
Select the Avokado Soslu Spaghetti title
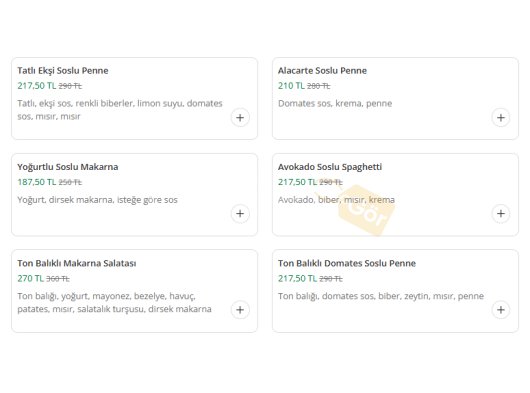click(x=330, y=167)
